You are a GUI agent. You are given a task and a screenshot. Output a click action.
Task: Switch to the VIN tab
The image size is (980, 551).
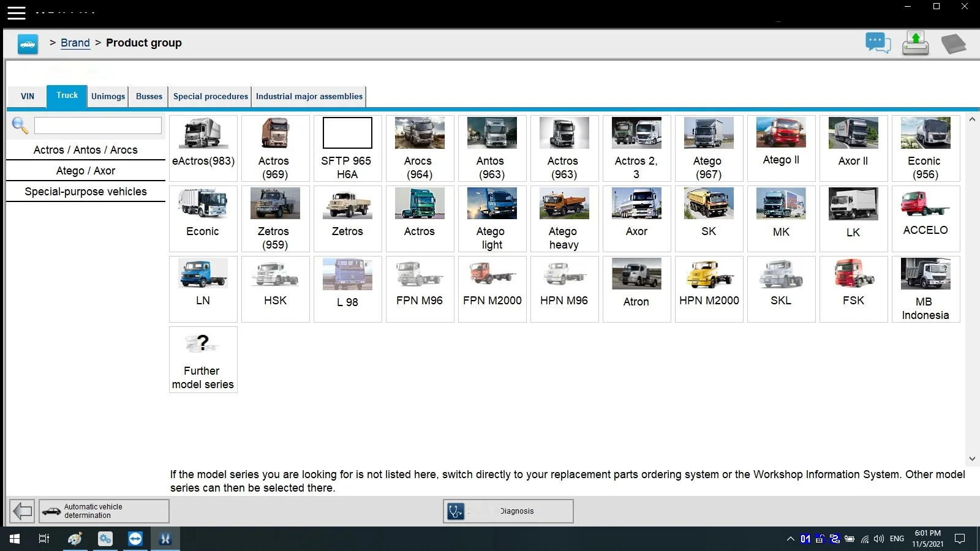click(x=28, y=96)
